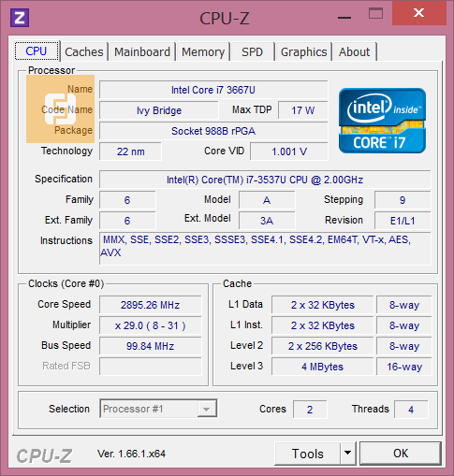The height and width of the screenshot is (476, 454).
Task: Click the Specification field i7-3537U text
Action: [265, 180]
